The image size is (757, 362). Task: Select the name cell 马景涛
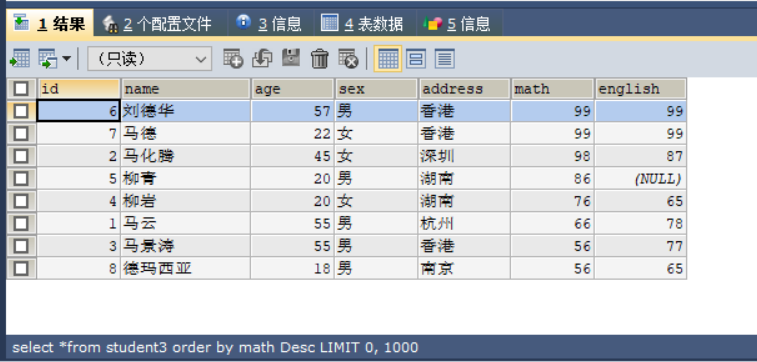coord(186,246)
